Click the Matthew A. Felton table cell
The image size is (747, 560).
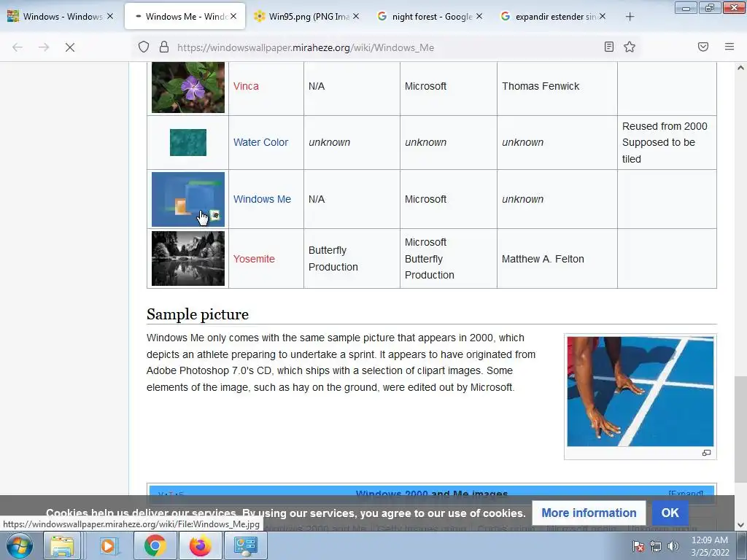click(x=557, y=259)
